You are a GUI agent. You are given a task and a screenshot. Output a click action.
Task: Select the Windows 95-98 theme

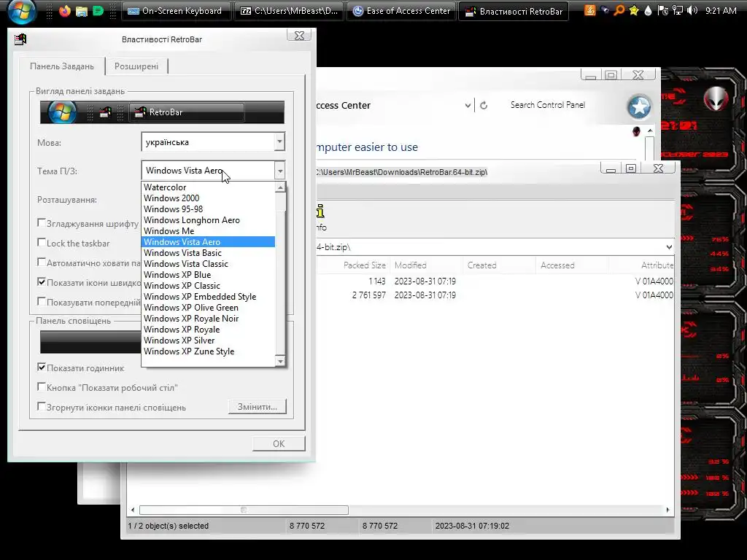(x=208, y=209)
